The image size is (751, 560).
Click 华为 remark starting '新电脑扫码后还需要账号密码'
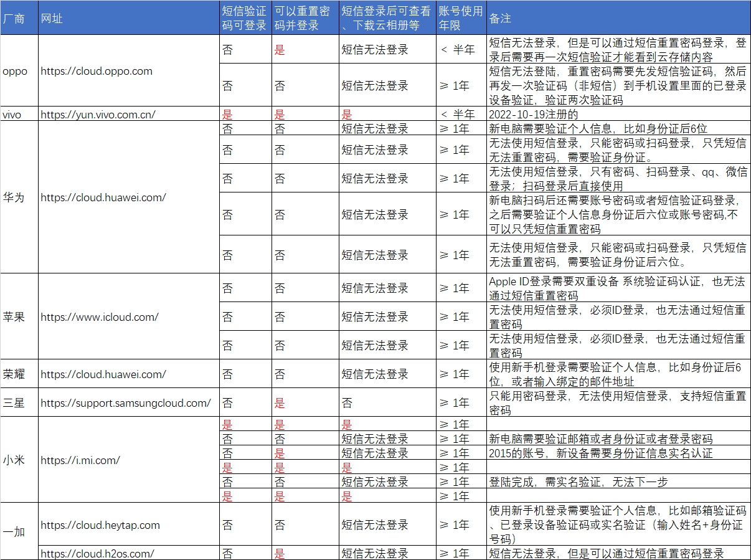pyautogui.click(x=618, y=214)
